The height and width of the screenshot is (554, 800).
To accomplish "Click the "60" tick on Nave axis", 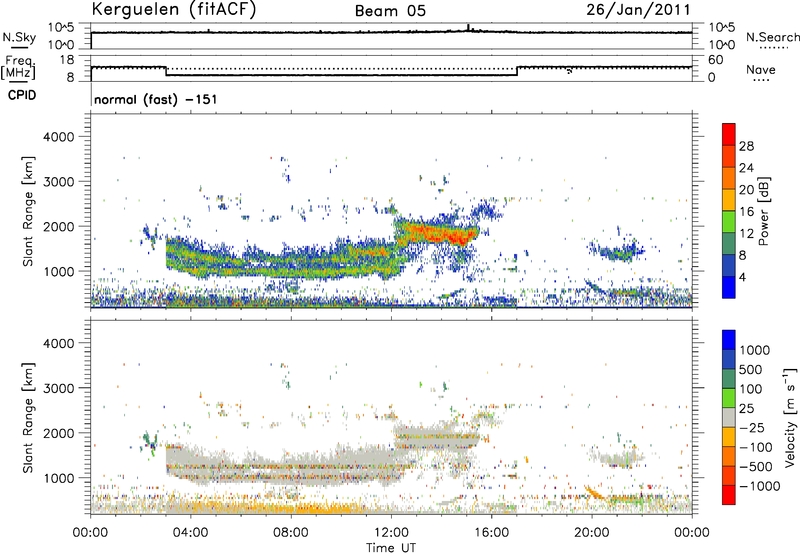I will (716, 60).
